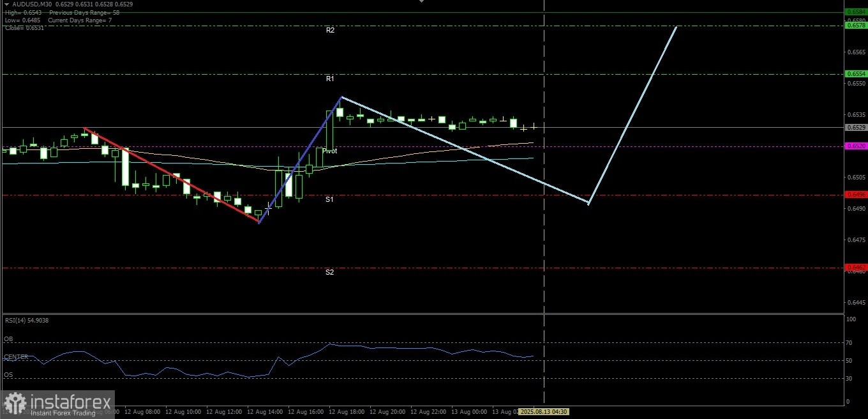Image resolution: width=868 pixels, height=419 pixels.
Task: Click the R1 resistance level label
Action: click(330, 79)
